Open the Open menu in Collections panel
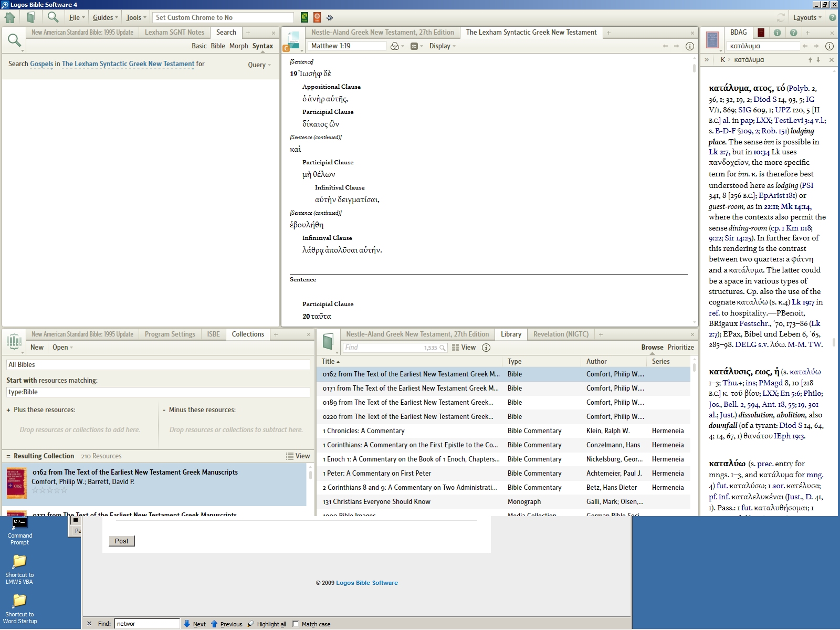 [60, 347]
